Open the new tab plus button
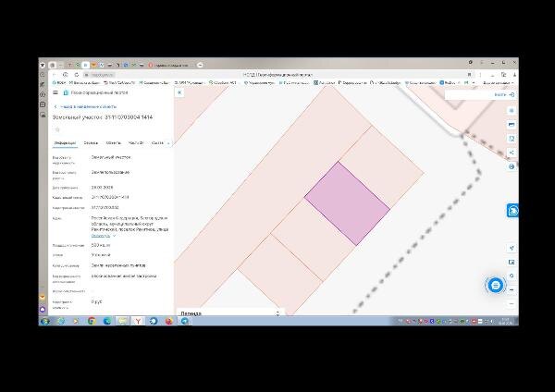The height and width of the screenshot is (392, 555). point(200,65)
